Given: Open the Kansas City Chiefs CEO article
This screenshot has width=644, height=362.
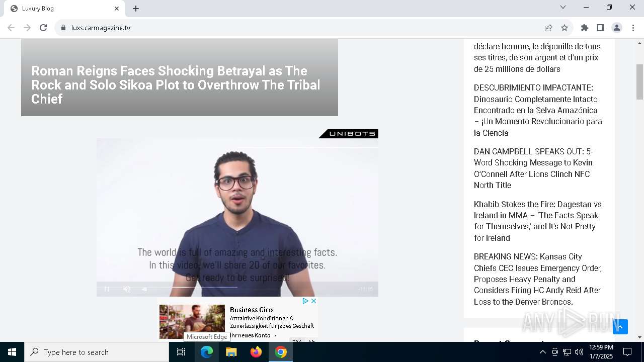Looking at the screenshot, I should coord(537,279).
